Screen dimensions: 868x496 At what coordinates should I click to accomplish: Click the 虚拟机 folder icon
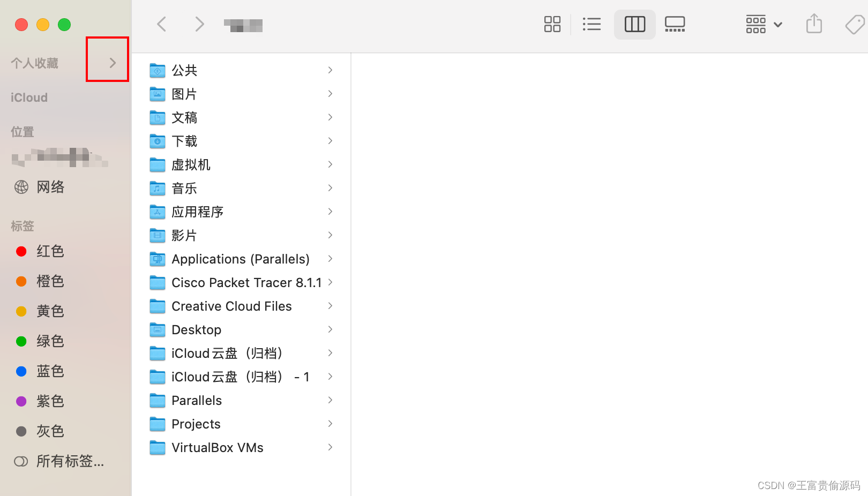click(158, 164)
